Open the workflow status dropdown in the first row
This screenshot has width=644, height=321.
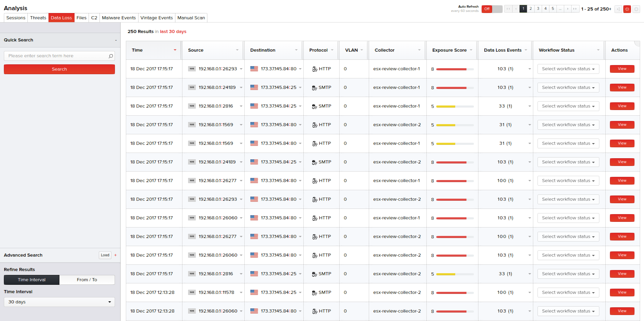[x=568, y=69]
